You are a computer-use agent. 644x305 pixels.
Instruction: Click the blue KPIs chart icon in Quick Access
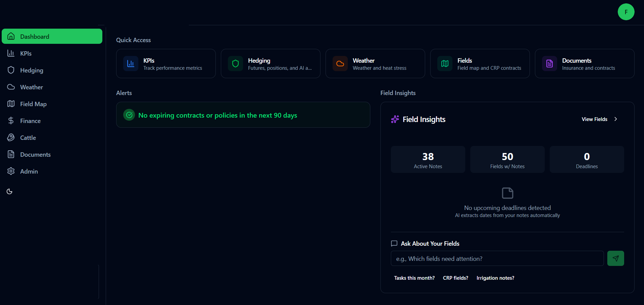(131, 63)
